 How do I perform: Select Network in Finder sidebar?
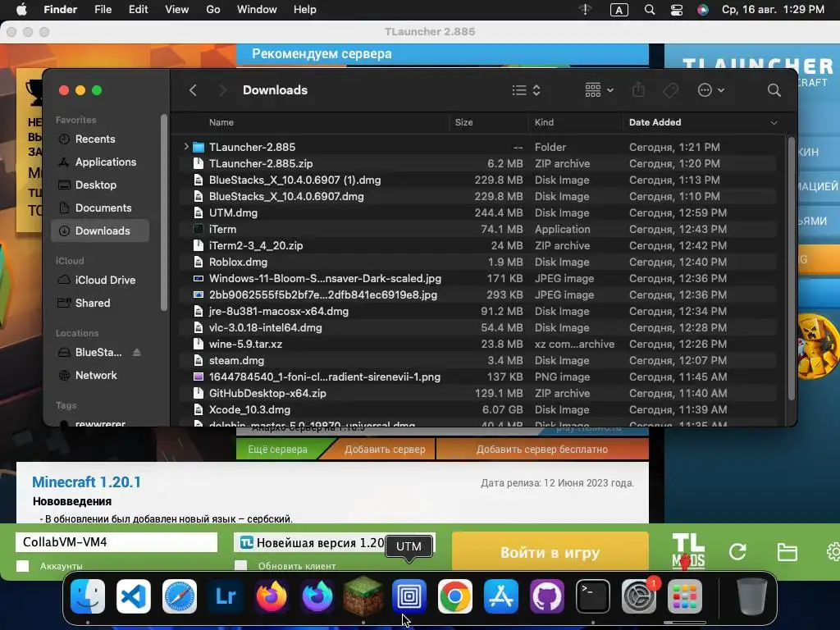[99, 375]
